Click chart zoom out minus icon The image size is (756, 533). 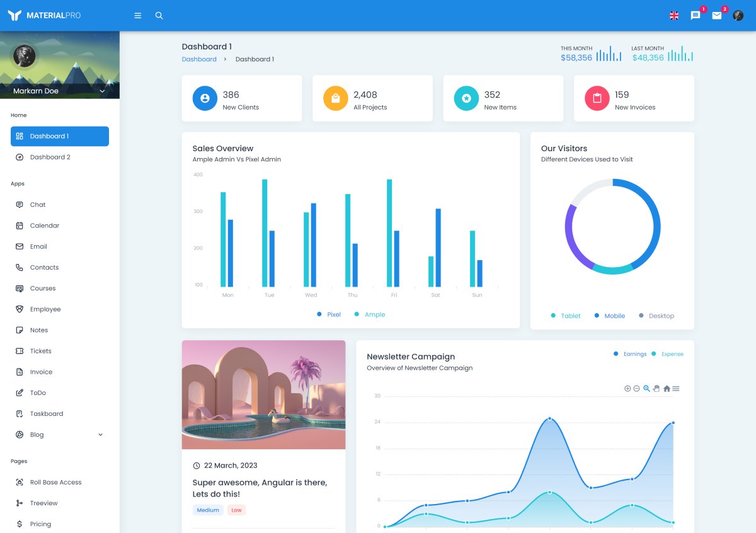click(x=636, y=389)
